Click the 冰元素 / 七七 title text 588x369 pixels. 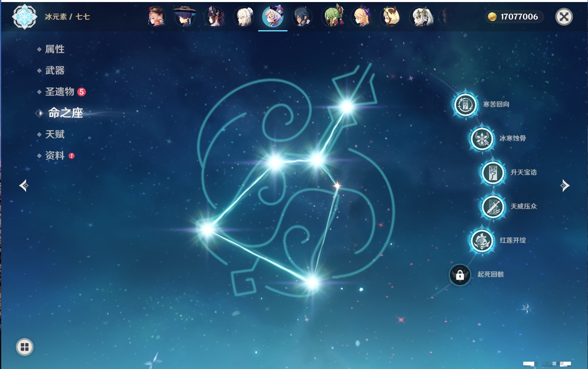(x=67, y=17)
